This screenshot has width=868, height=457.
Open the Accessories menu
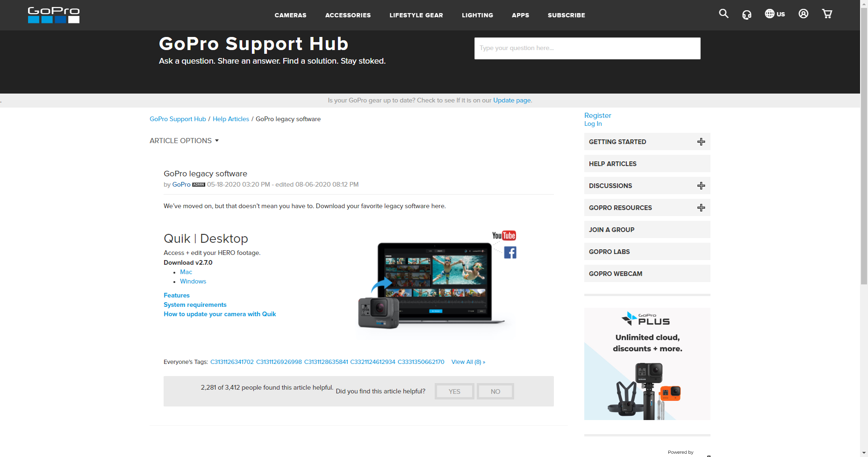348,15
